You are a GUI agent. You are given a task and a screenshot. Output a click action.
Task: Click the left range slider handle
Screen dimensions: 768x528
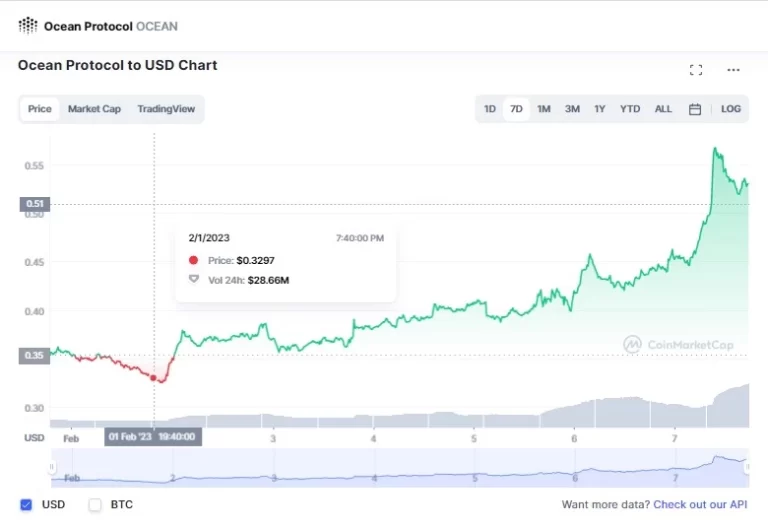pyautogui.click(x=51, y=467)
